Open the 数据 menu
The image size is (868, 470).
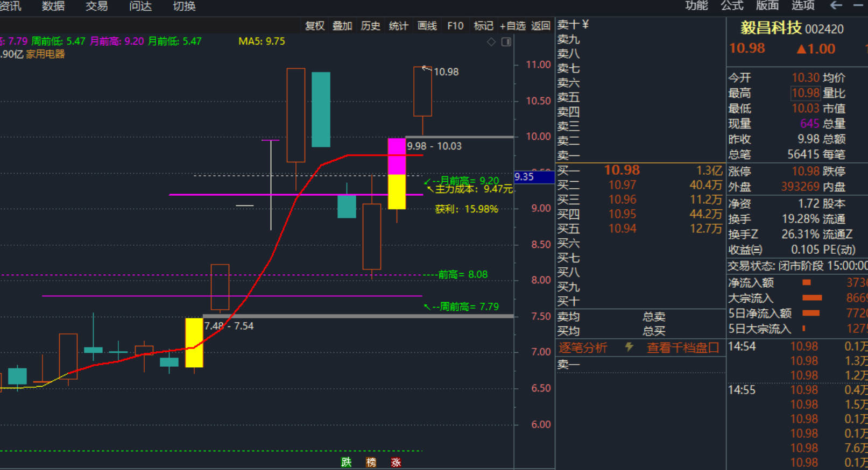click(53, 6)
